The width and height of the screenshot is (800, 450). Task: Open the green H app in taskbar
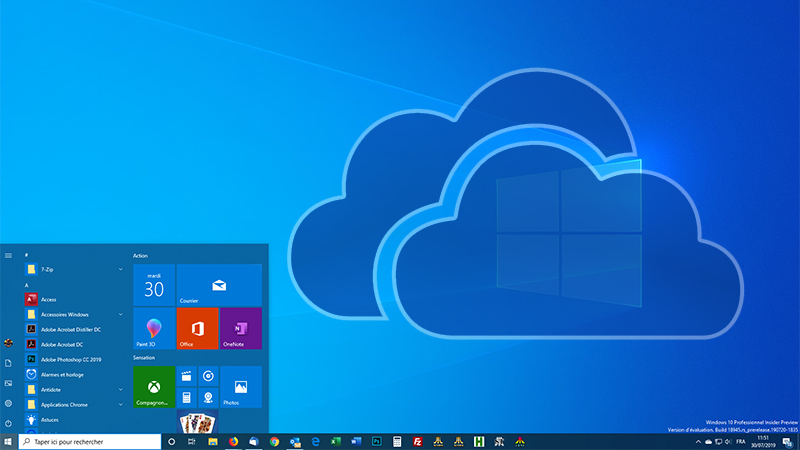pyautogui.click(x=479, y=442)
